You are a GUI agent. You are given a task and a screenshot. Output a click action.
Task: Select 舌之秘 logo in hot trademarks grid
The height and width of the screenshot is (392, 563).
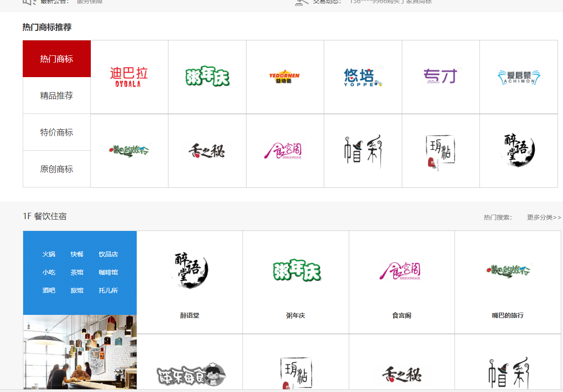coord(207,150)
